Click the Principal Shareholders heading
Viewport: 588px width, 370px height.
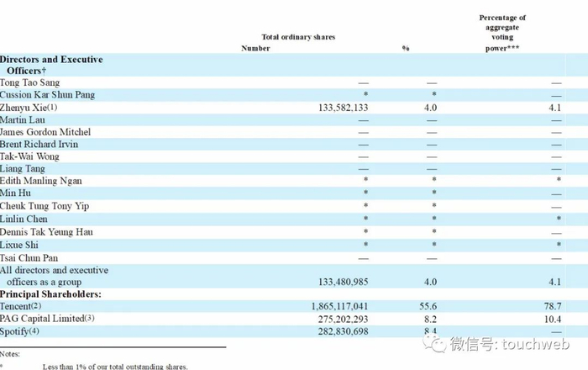coord(50,294)
